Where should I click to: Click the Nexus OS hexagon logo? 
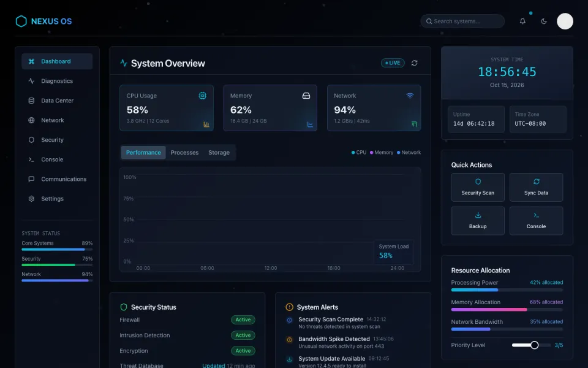pyautogui.click(x=21, y=21)
